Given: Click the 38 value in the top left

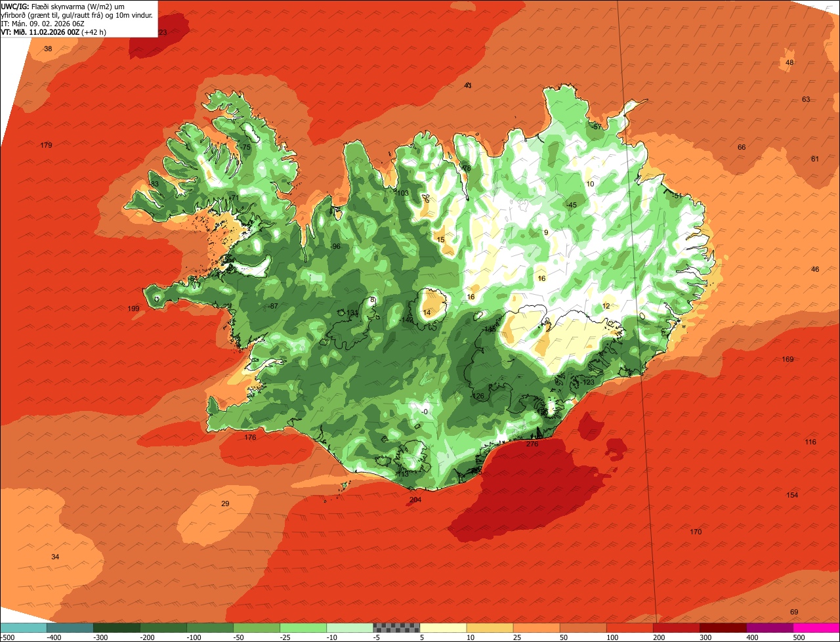Looking at the screenshot, I should 48,49.
